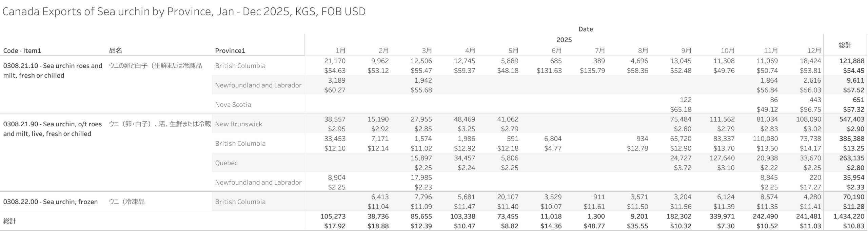868x231 pixels.
Task: Click the Quebec province label
Action: pyautogui.click(x=226, y=163)
